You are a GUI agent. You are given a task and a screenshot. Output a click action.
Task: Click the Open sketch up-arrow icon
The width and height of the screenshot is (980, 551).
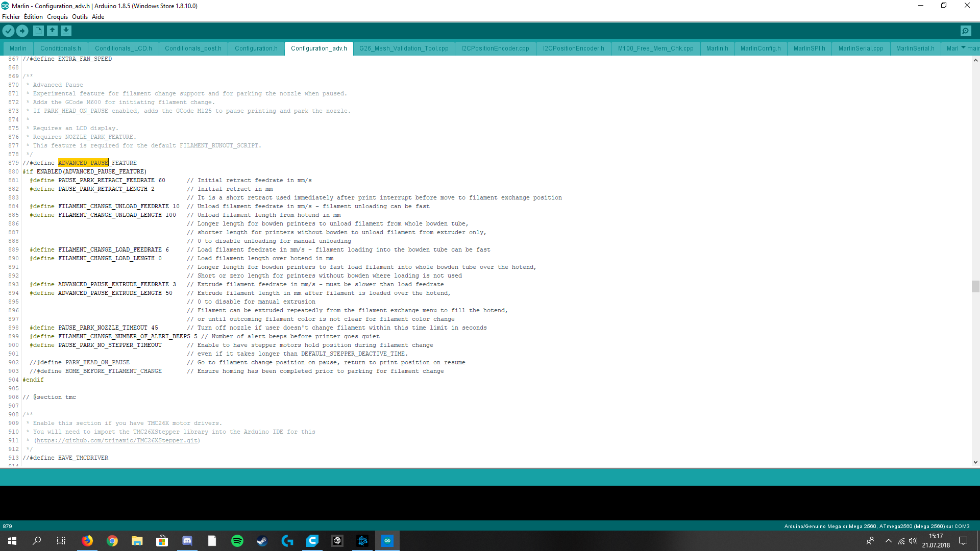pyautogui.click(x=52, y=31)
